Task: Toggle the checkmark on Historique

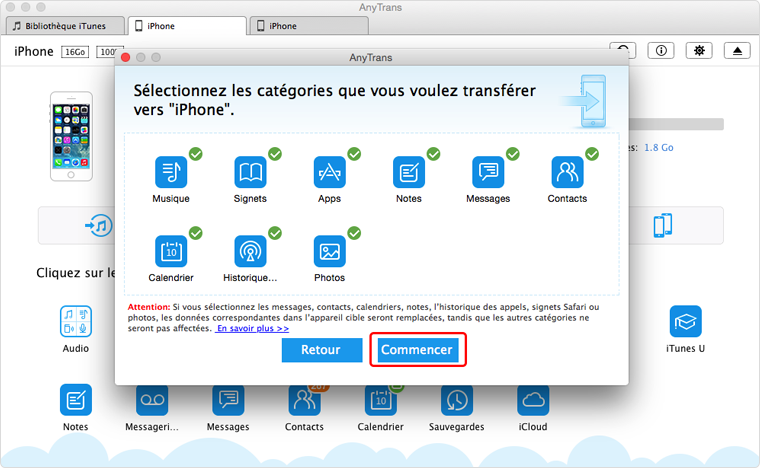Action: (275, 233)
